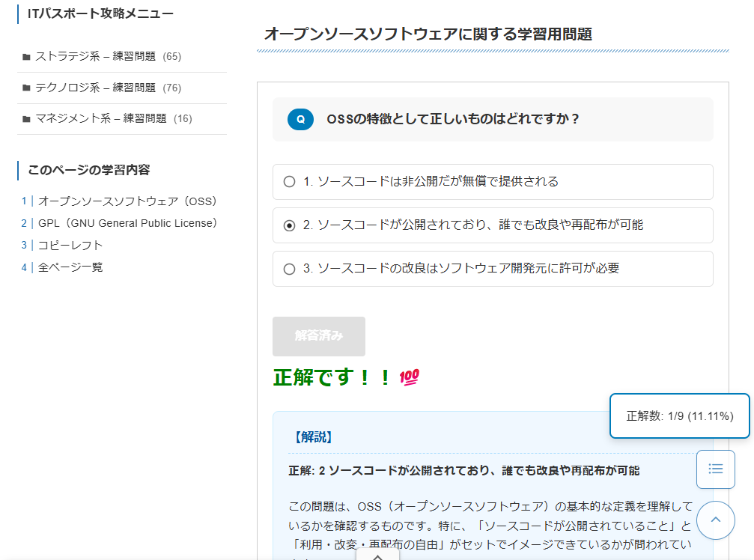Click the blue Q question icon
Image resolution: width=754 pixels, height=560 pixels.
[300, 119]
